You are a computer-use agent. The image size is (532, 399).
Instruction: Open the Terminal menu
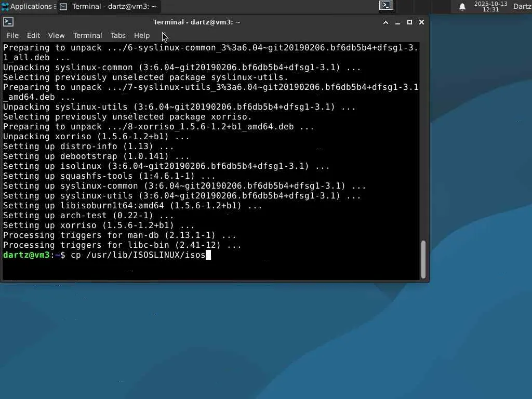tap(87, 35)
